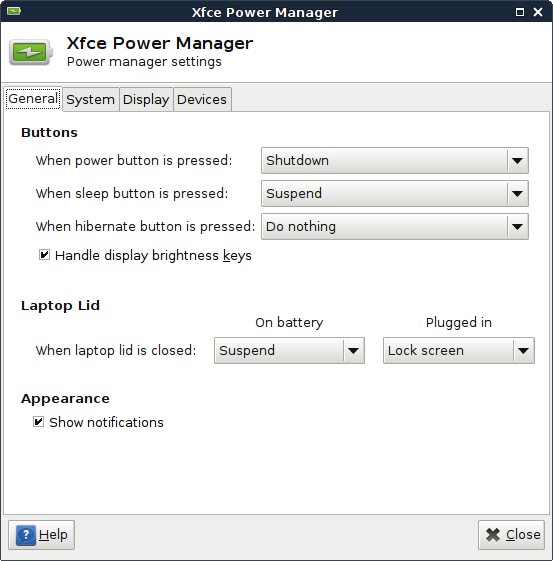Select the General tab
Screen dimensions: 553x561
point(33,99)
